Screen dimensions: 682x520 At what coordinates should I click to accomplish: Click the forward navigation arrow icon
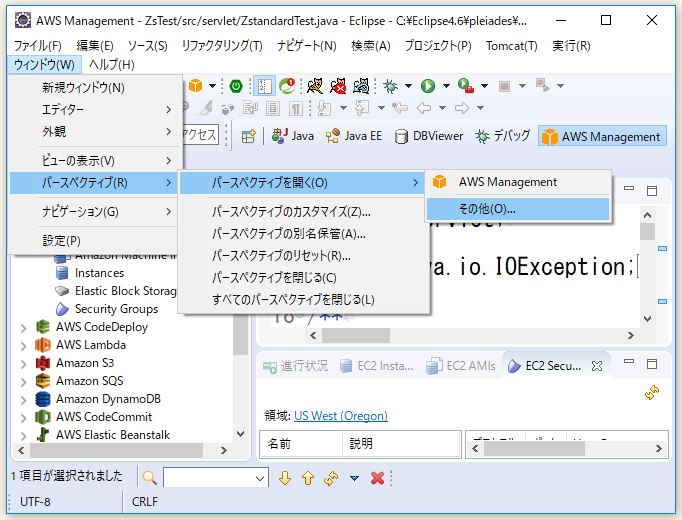(462, 107)
